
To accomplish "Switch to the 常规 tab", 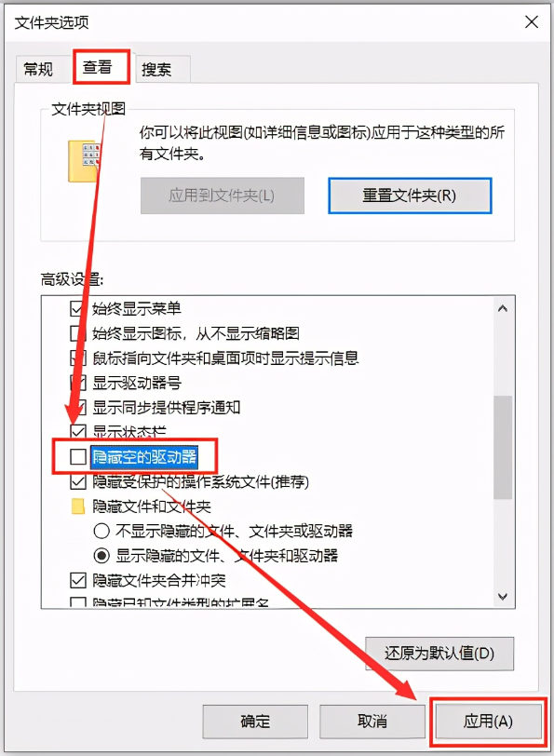I will point(38,70).
